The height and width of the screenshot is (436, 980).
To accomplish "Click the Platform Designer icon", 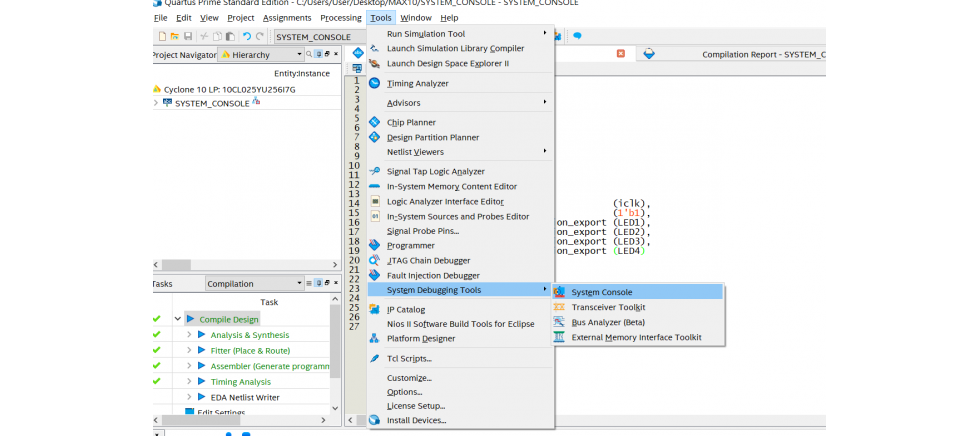I will pos(375,338).
